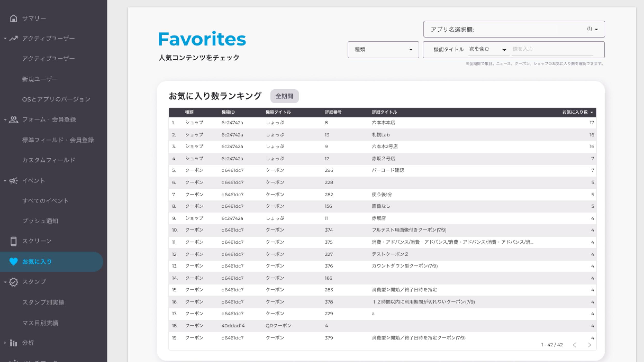Open スクリーン in sidebar
The image size is (644, 362).
(x=37, y=241)
